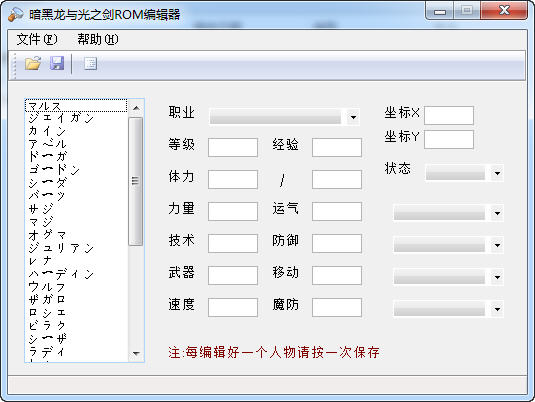The height and width of the screenshot is (402, 535).
Task: Select マジ in the character list
Action: [x=76, y=222]
